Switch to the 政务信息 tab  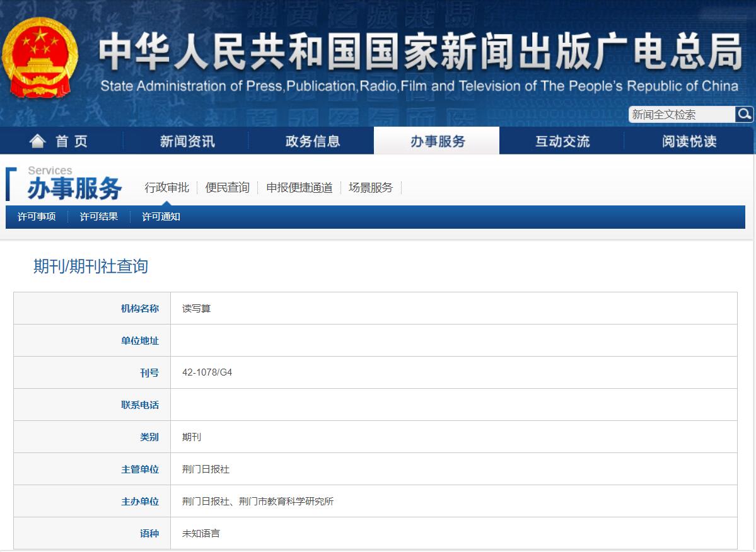[x=312, y=140]
